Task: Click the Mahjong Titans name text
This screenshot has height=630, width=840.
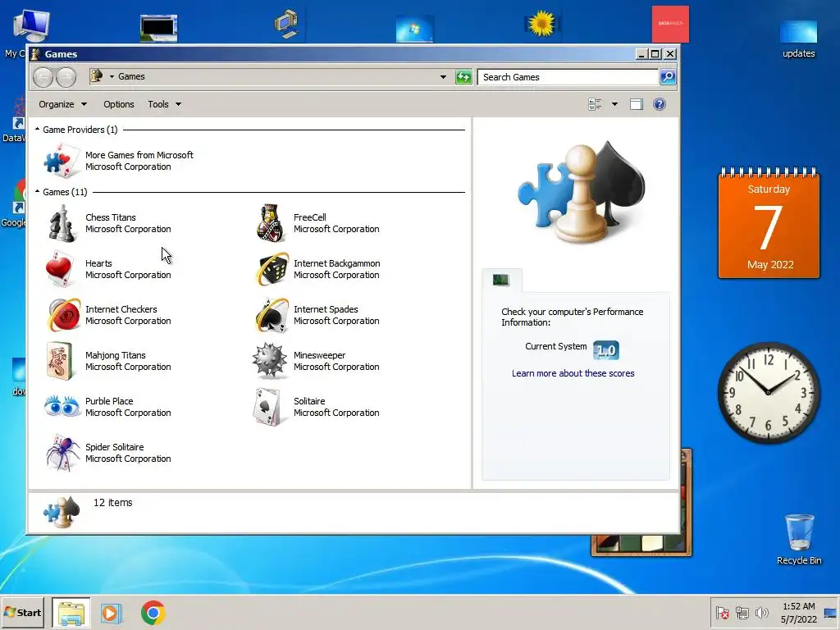Action: pyautogui.click(x=115, y=354)
